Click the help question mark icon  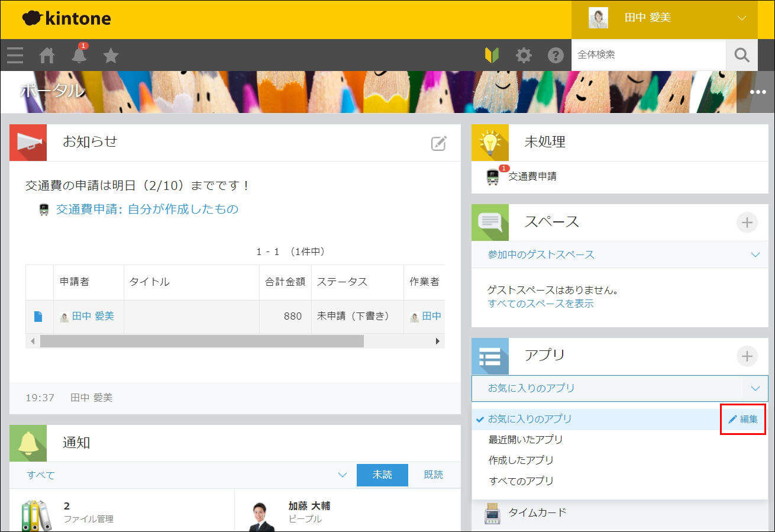coord(555,55)
